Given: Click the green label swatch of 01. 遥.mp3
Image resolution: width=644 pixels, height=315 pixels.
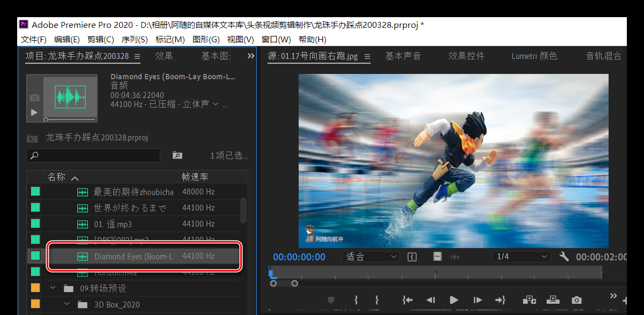Looking at the screenshot, I should (x=35, y=224).
